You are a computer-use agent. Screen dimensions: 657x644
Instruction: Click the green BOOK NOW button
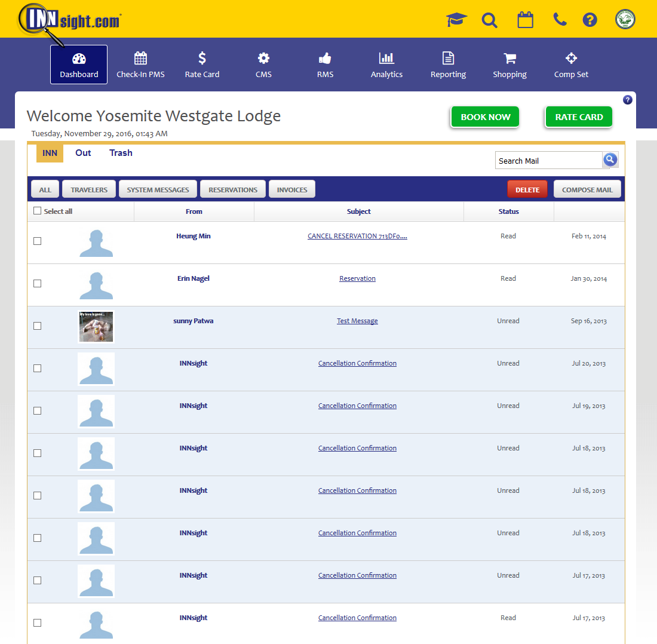[x=485, y=117]
